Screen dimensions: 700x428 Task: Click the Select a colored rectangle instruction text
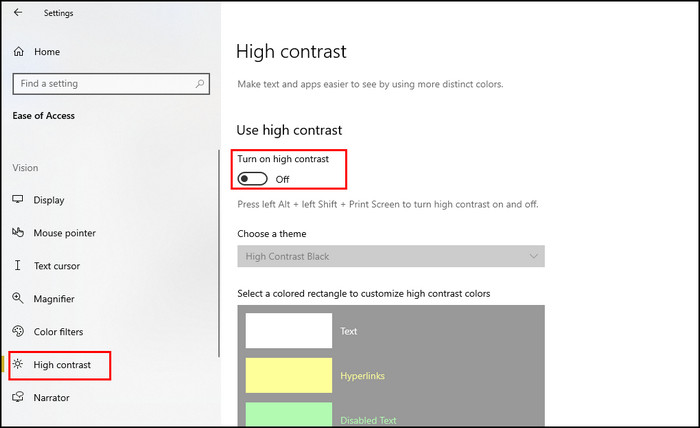pyautogui.click(x=363, y=294)
